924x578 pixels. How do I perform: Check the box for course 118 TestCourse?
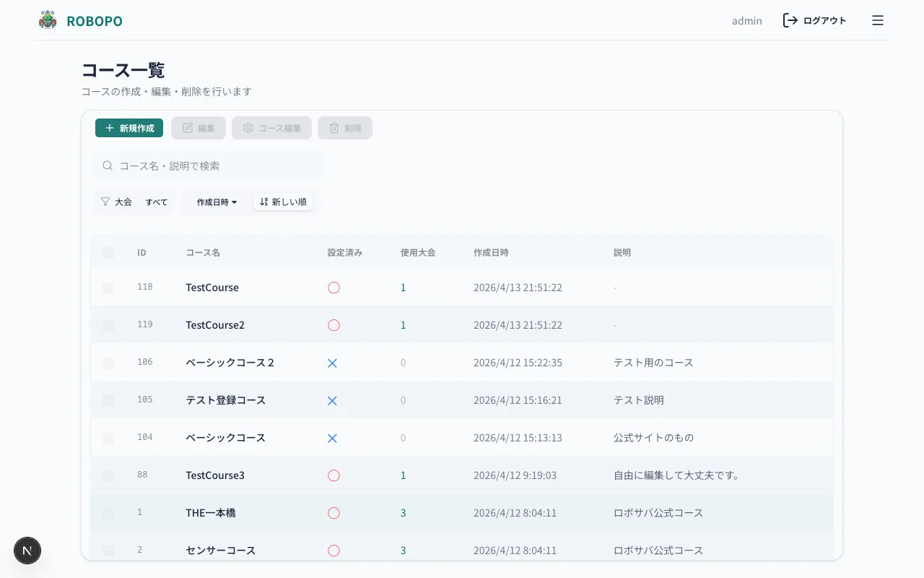pyautogui.click(x=108, y=288)
